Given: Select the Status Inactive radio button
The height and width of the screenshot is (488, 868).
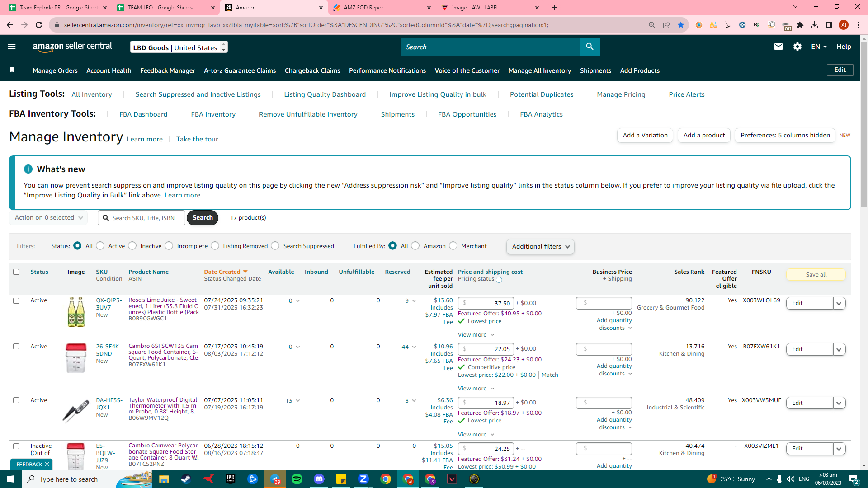Looking at the screenshot, I should pyautogui.click(x=132, y=246).
